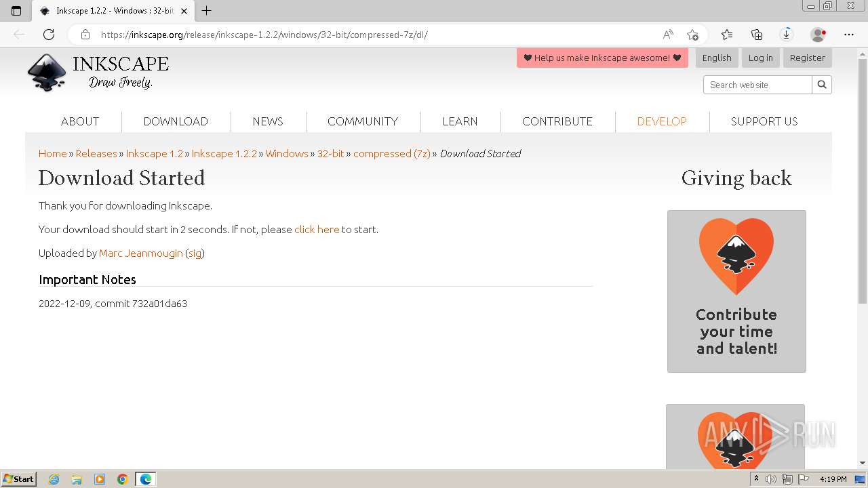The image size is (868, 488).
Task: Go to Home breadcrumb
Action: click(53, 153)
